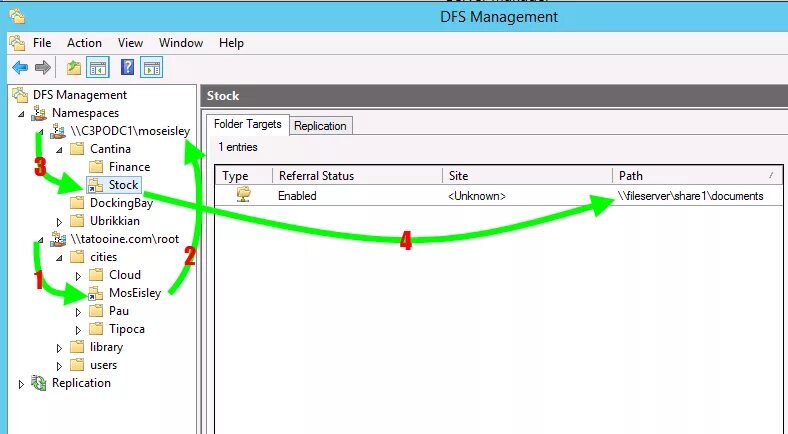Open the Action menu
The image size is (788, 434).
pyautogui.click(x=84, y=43)
